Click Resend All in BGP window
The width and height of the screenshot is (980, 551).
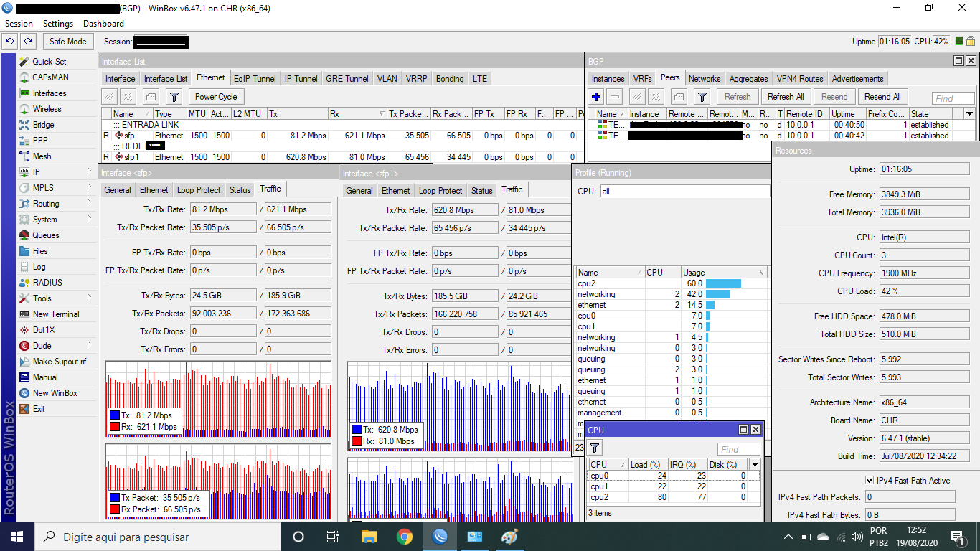click(x=882, y=97)
